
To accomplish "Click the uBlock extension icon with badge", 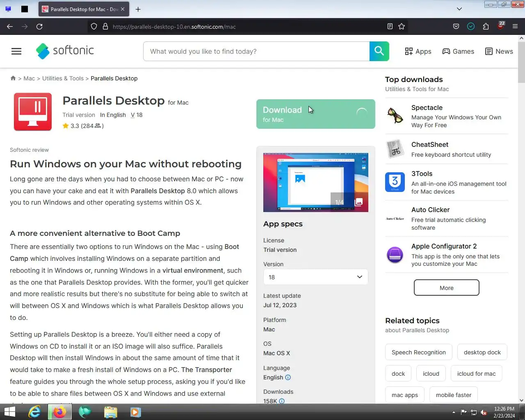I will (500, 25).
